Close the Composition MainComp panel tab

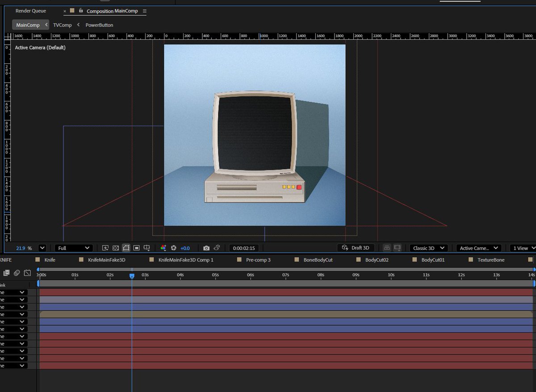[x=65, y=11]
